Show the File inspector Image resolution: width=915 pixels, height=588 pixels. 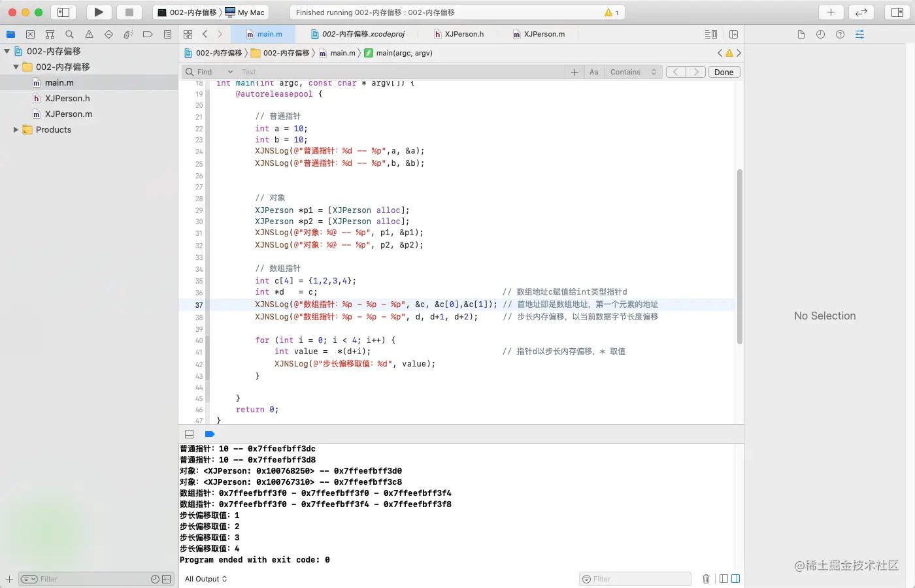[801, 35]
